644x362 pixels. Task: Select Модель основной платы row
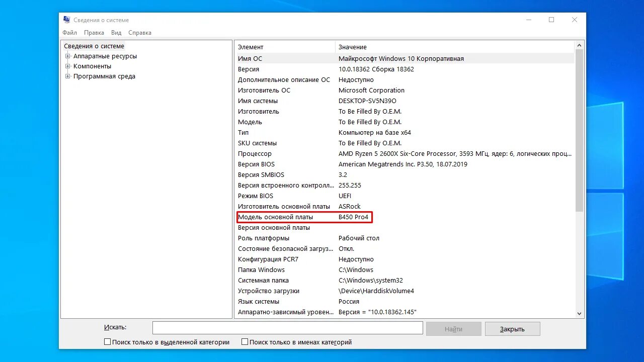tap(405, 217)
